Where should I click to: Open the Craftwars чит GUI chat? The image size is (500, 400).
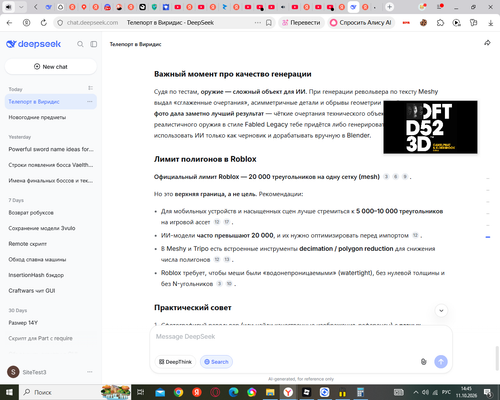[32, 291]
